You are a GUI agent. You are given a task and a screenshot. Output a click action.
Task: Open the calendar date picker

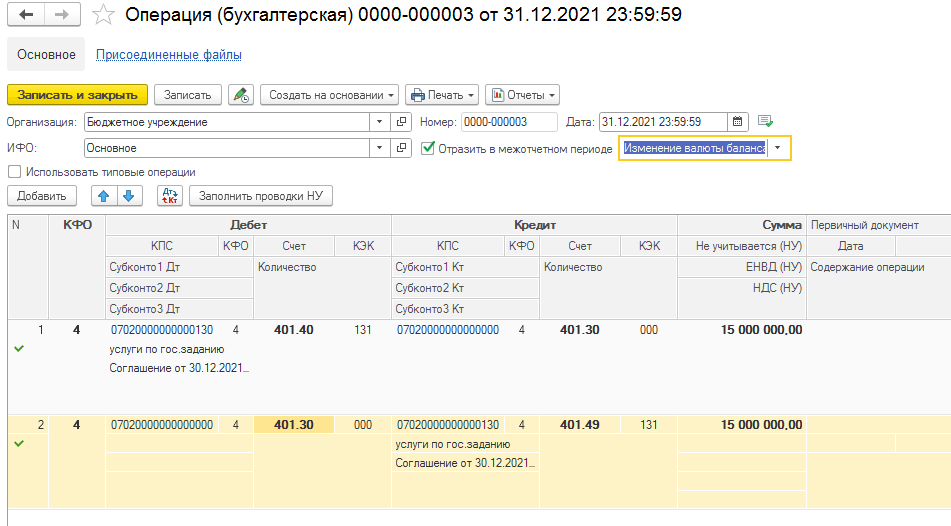(x=738, y=122)
